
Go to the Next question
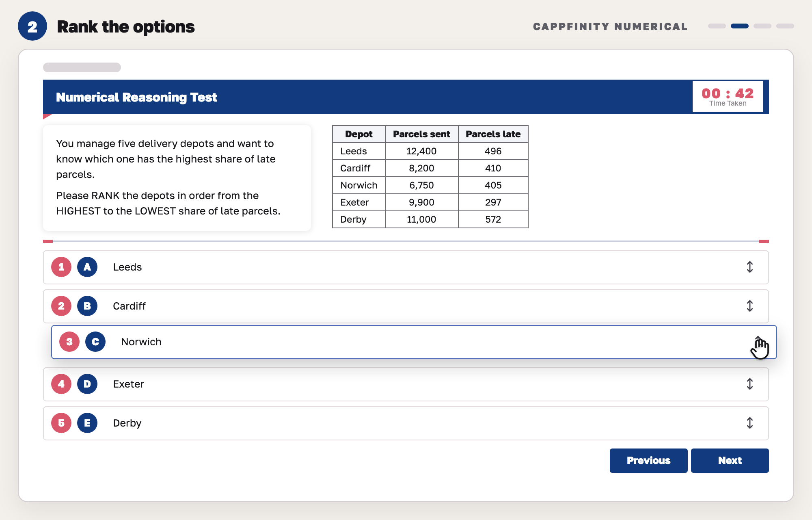tap(730, 461)
